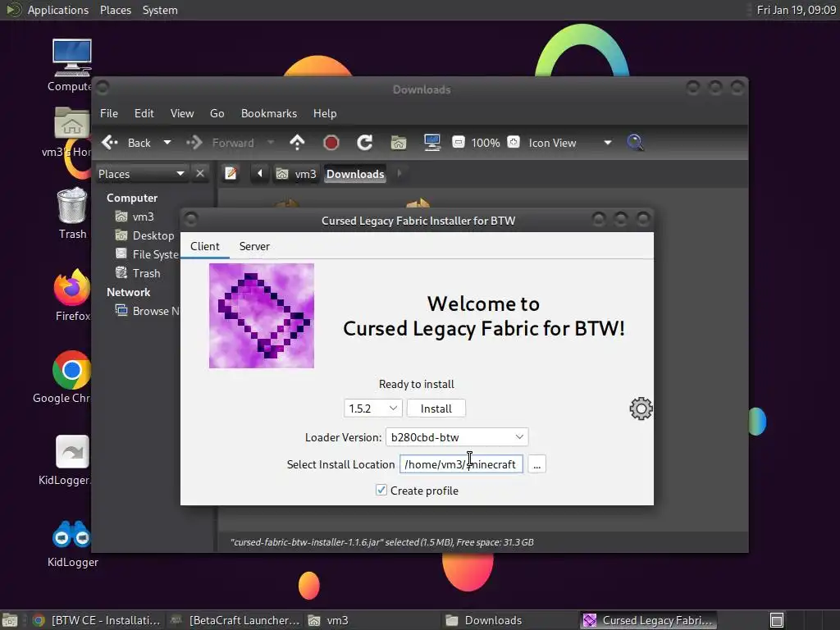Open the Edit menu
This screenshot has width=840, height=630.
tap(144, 113)
